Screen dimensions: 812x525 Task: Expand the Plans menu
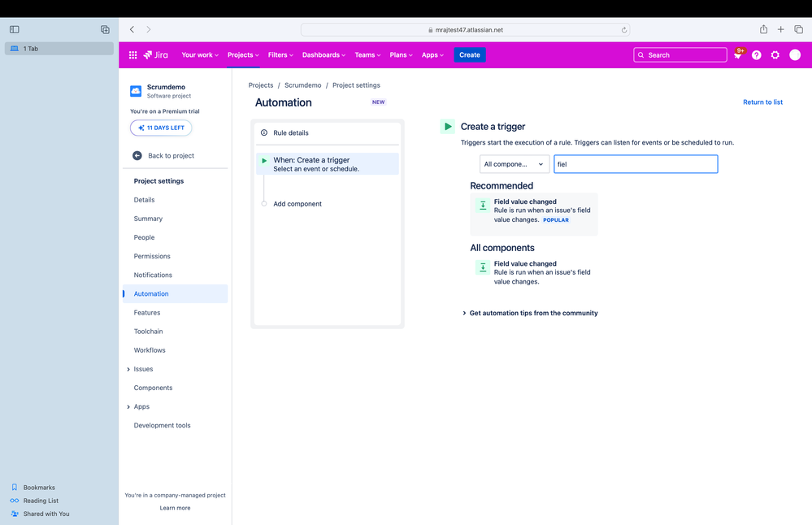coord(401,55)
